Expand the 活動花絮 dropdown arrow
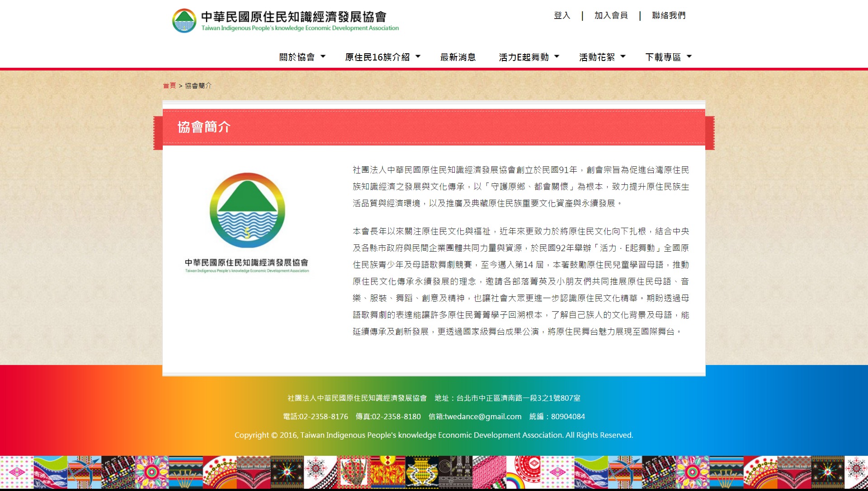The image size is (868, 491). click(x=623, y=56)
